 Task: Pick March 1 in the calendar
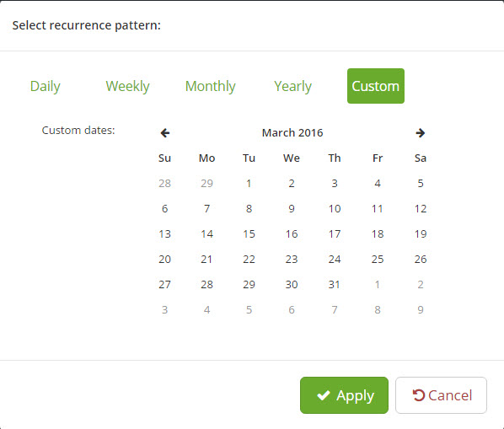click(x=249, y=184)
